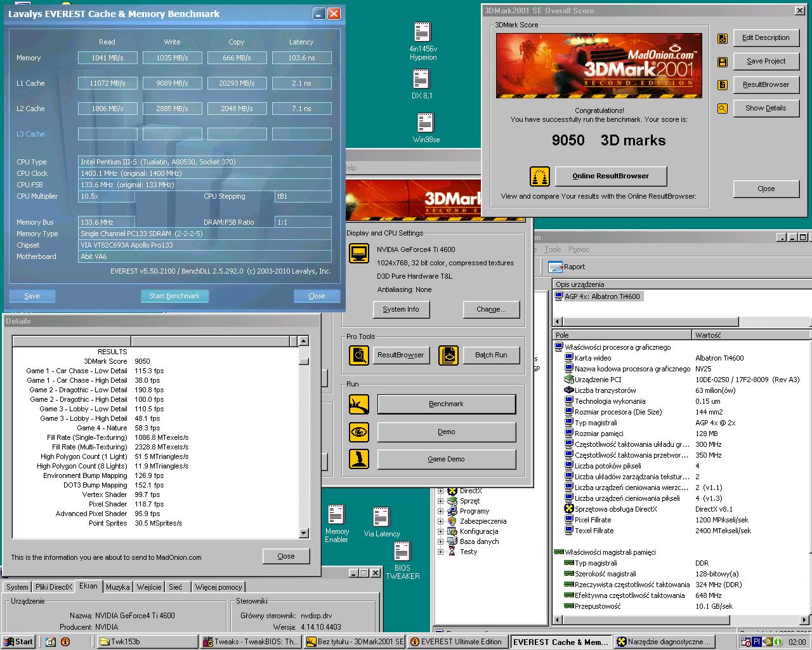Click Save in EVEREST Cache & Memory Benchmark
This screenshot has width=812, height=650.
coord(32,296)
